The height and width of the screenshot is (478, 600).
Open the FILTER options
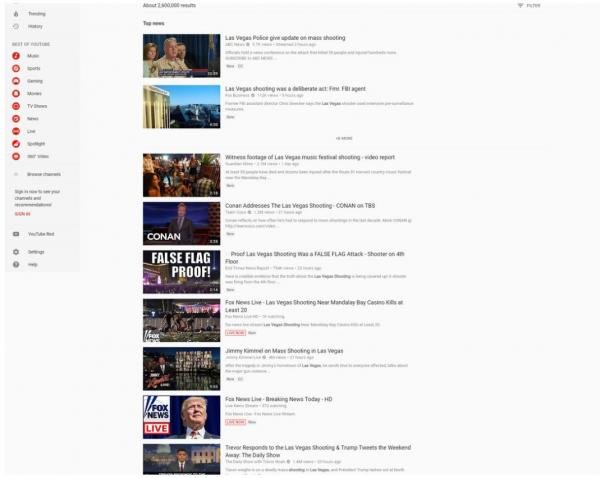coord(533,6)
